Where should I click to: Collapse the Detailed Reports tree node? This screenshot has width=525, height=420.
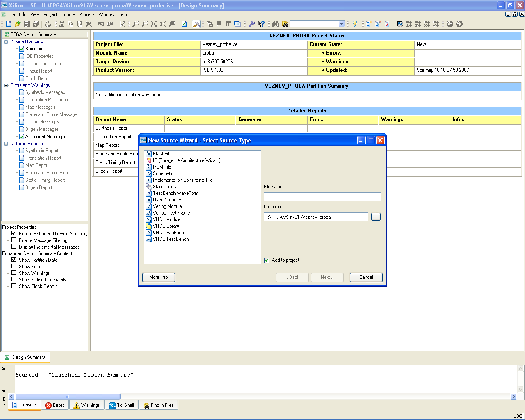click(6, 144)
